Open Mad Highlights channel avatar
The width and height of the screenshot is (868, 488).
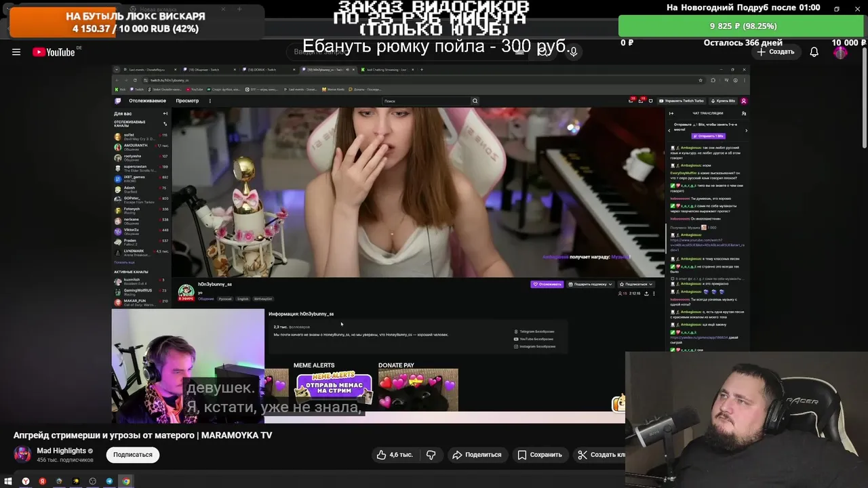22,454
